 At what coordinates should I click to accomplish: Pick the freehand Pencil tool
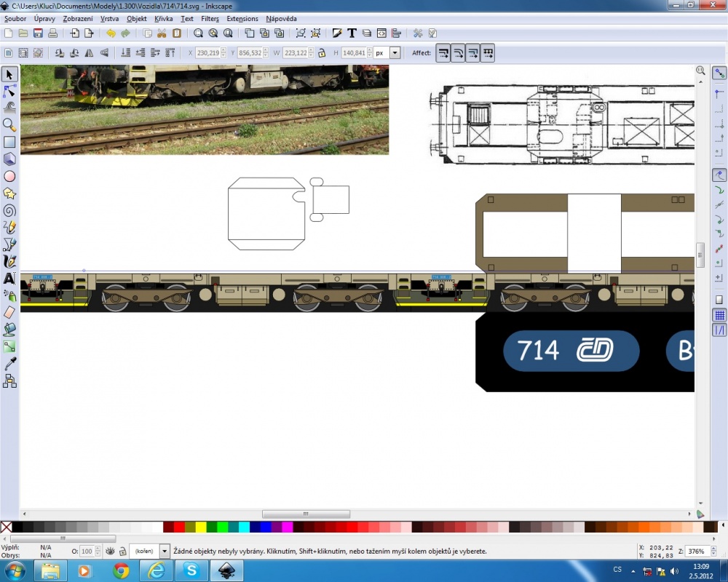pyautogui.click(x=9, y=228)
